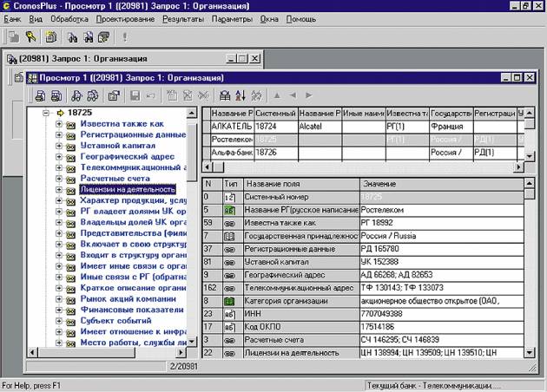Viewport: 547px width, 392px height.
Task: Click the Название поля column header
Action: [301, 184]
